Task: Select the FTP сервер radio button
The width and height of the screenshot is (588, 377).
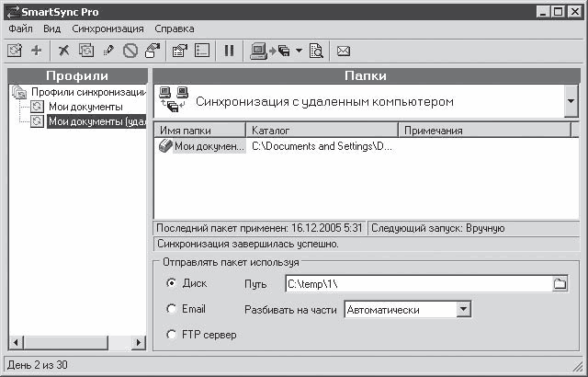Action: pyautogui.click(x=171, y=334)
